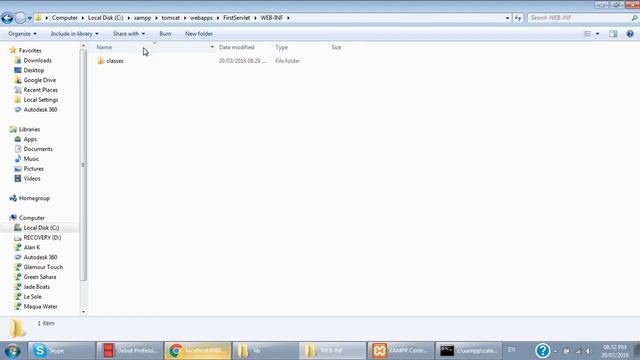Viewport: 640px width, 360px height.
Task: Open Favorites in the navigation pane
Action: [30, 51]
